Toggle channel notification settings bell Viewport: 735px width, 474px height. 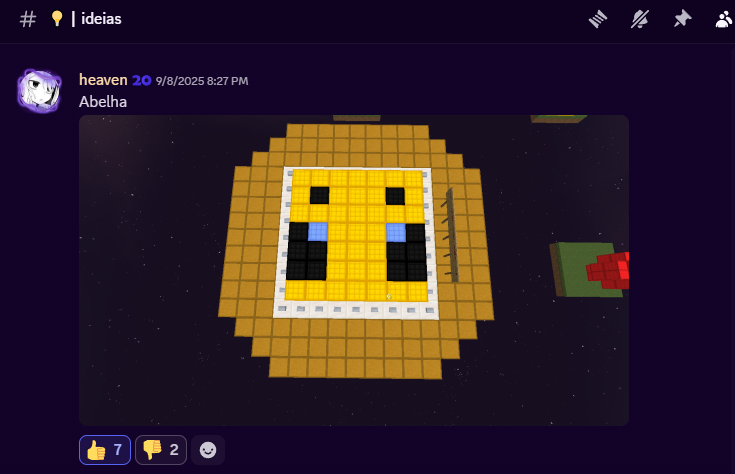pos(640,19)
